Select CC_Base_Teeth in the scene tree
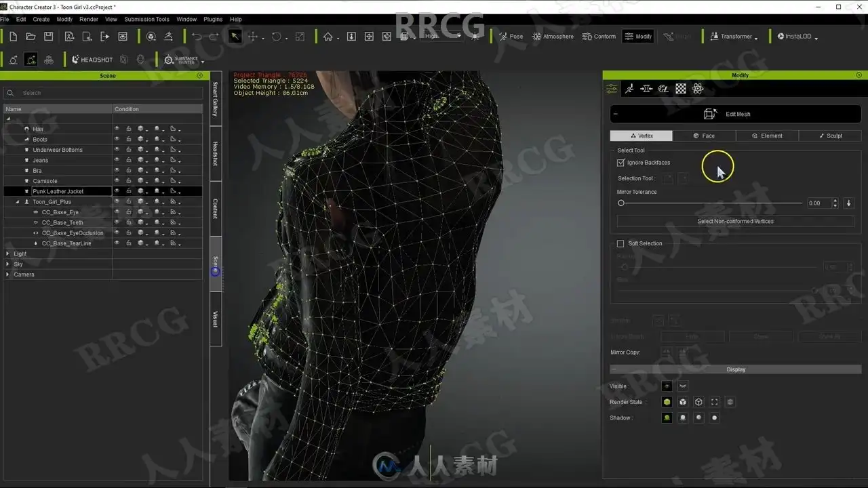Screen dimensions: 868x488 (x=62, y=222)
